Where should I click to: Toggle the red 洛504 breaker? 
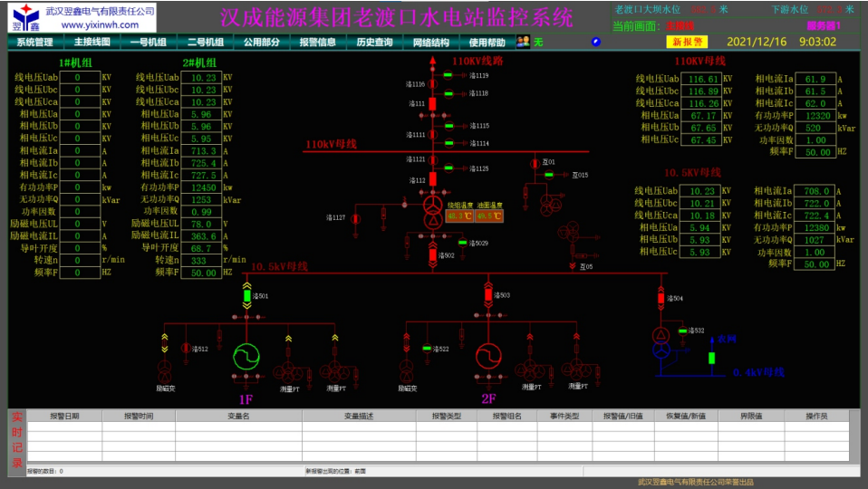(661, 298)
